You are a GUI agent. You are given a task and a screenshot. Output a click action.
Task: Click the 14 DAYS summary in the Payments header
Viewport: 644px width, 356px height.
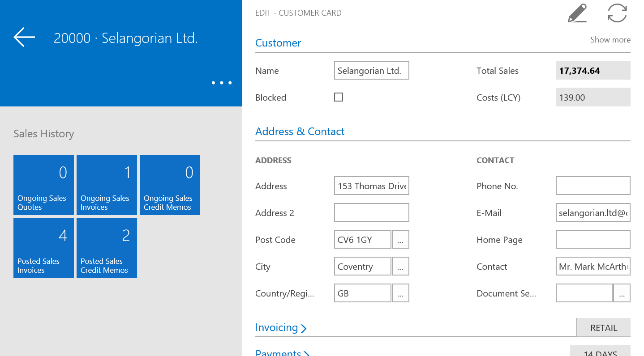pos(600,351)
